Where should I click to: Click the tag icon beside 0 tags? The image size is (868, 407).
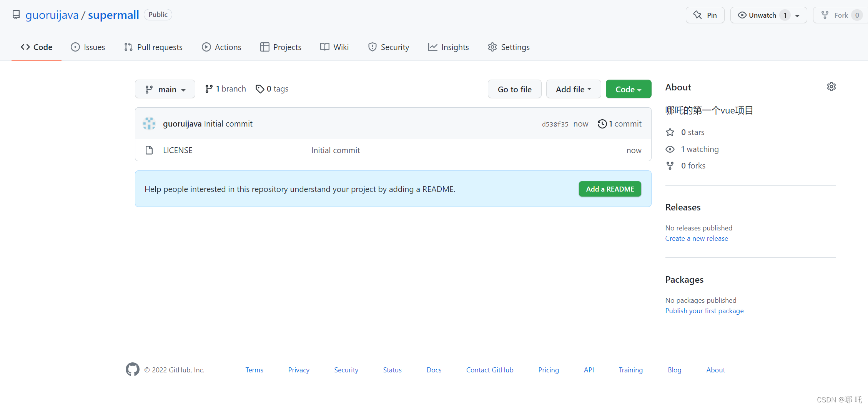pyautogui.click(x=260, y=89)
